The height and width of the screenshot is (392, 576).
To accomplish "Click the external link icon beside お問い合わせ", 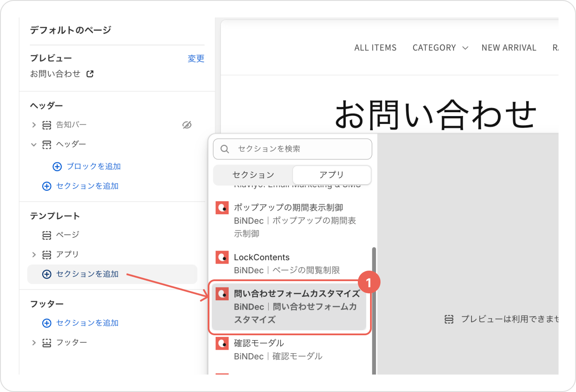I will 90,74.
